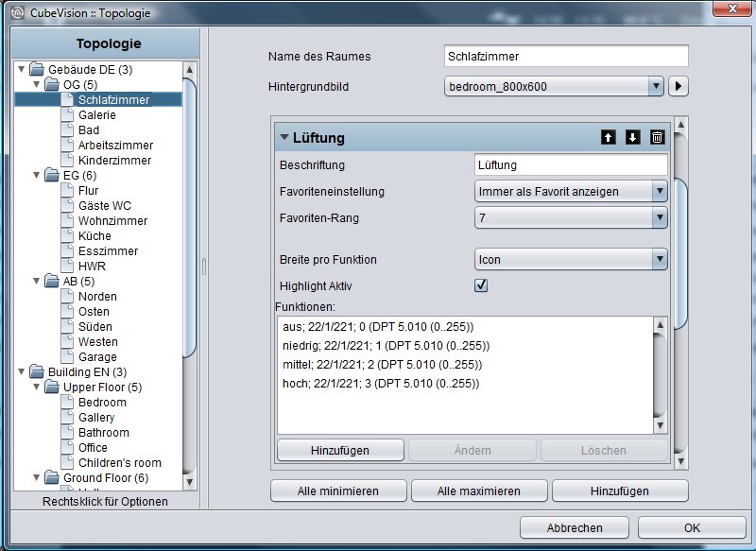This screenshot has width=756, height=551.
Task: Select the Esszimmer room
Action: coord(108,250)
